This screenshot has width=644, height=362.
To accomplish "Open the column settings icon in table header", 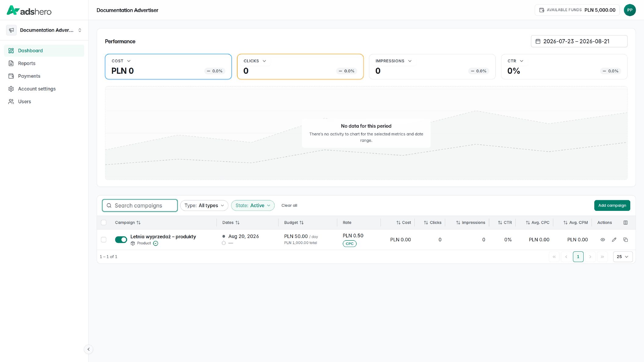I will (625, 223).
